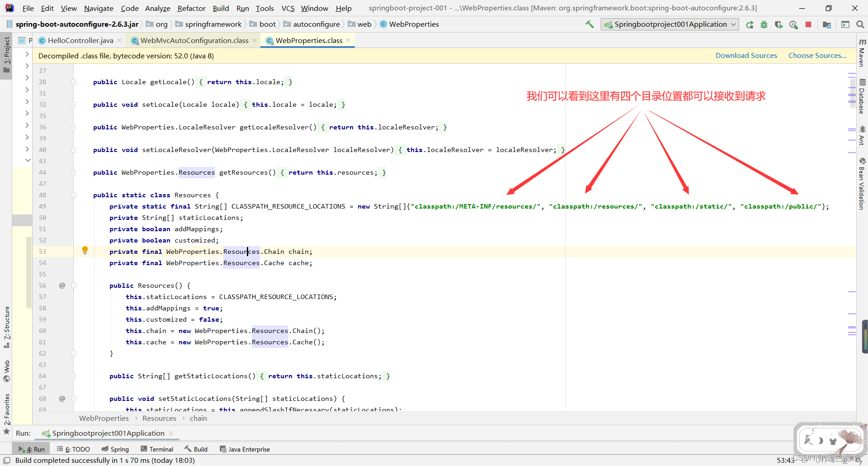Open the Structure tool window
Image resolution: width=868 pixels, height=466 pixels.
pos(6,327)
